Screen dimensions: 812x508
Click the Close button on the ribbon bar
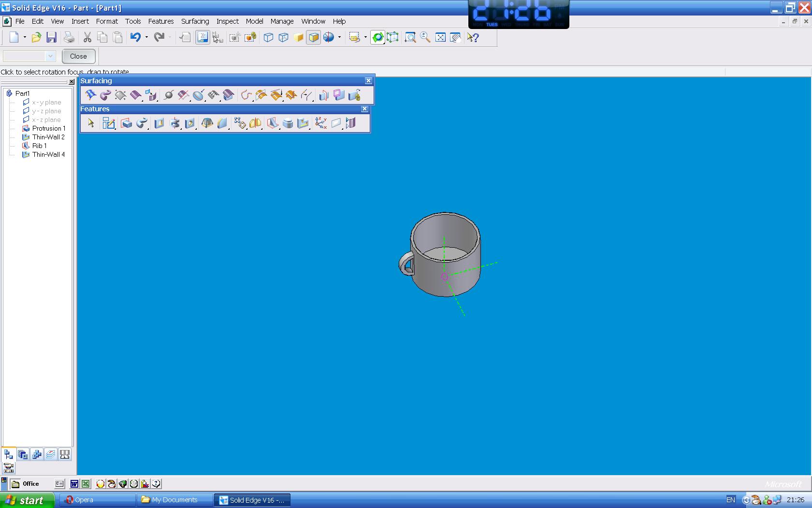78,56
